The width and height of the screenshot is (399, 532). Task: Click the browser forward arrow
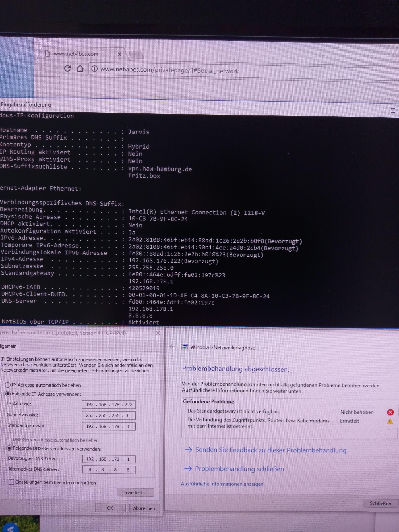pos(55,69)
